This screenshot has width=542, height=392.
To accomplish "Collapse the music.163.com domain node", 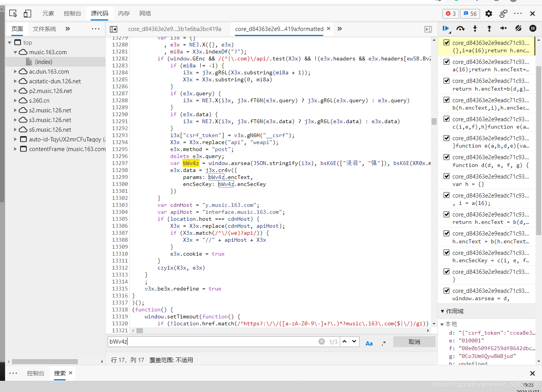I will click(15, 52).
